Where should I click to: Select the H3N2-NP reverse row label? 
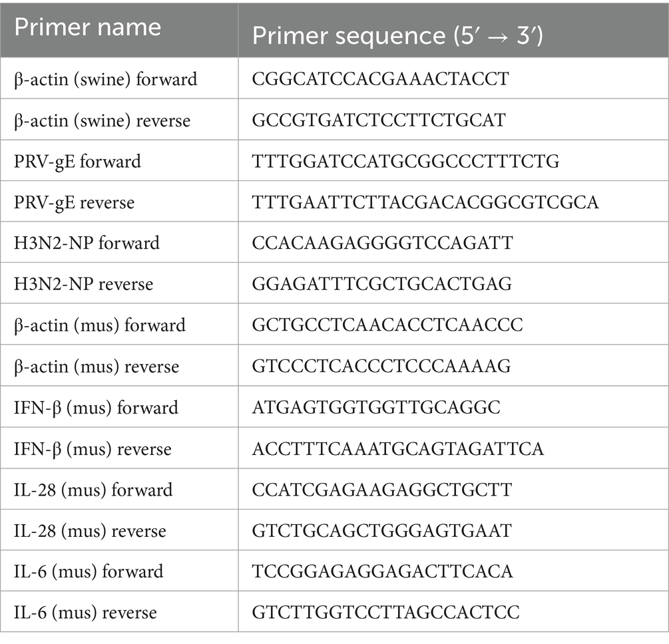84,285
